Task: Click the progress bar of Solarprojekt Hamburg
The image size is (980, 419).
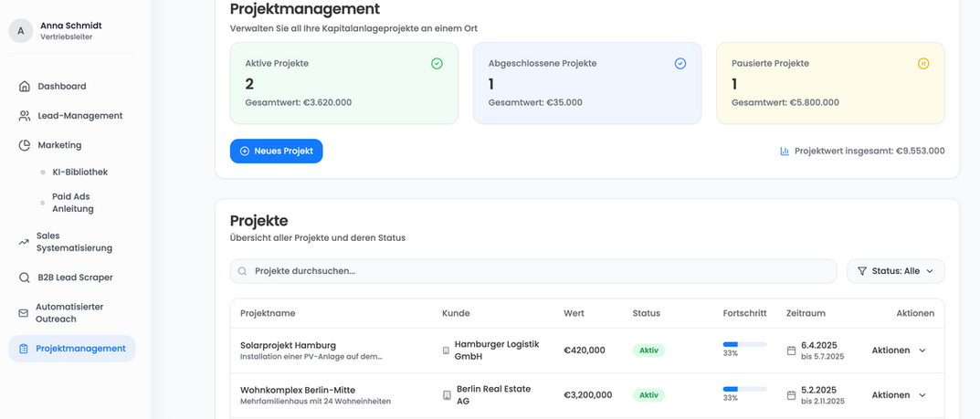Action: (x=744, y=345)
